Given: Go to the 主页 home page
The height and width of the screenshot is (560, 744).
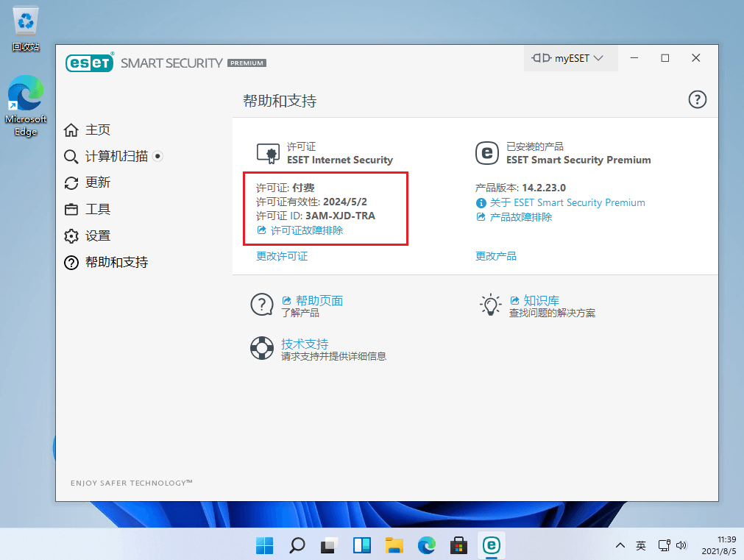Looking at the screenshot, I should click(x=97, y=130).
